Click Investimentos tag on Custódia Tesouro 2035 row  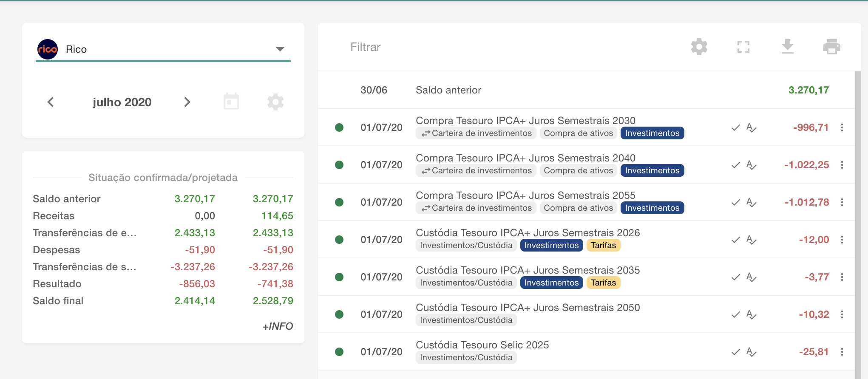(x=551, y=283)
